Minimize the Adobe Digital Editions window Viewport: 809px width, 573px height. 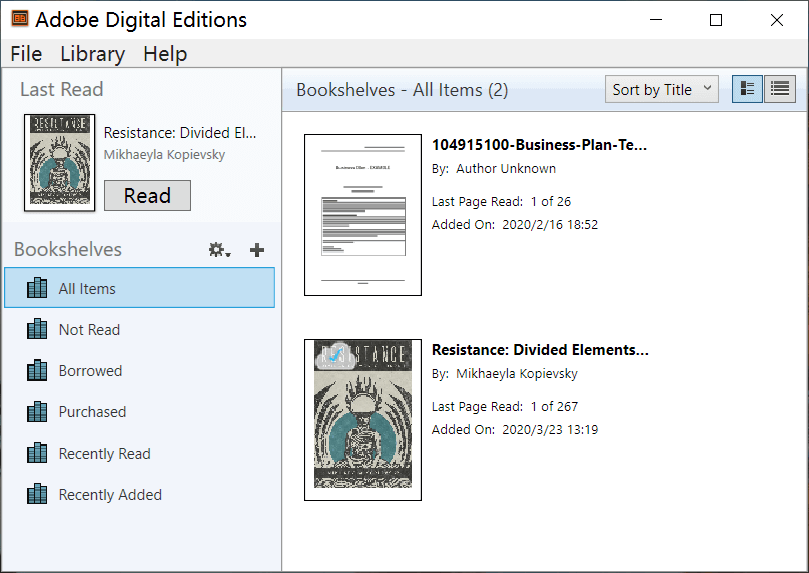(656, 20)
